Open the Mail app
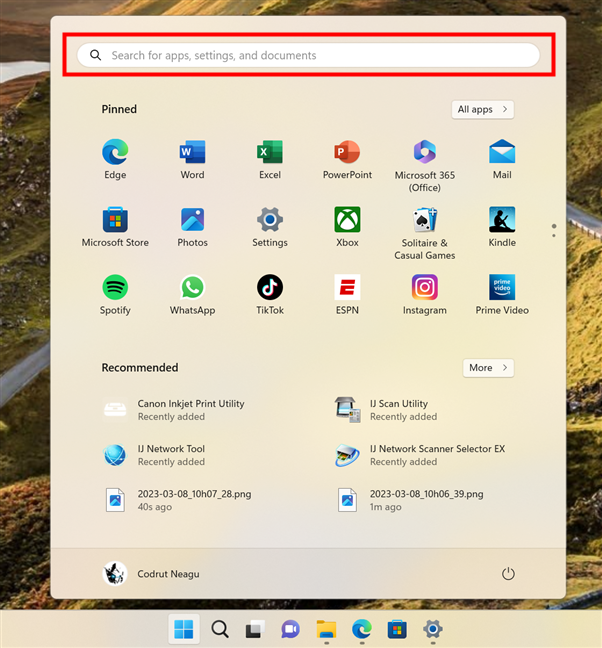 point(502,160)
